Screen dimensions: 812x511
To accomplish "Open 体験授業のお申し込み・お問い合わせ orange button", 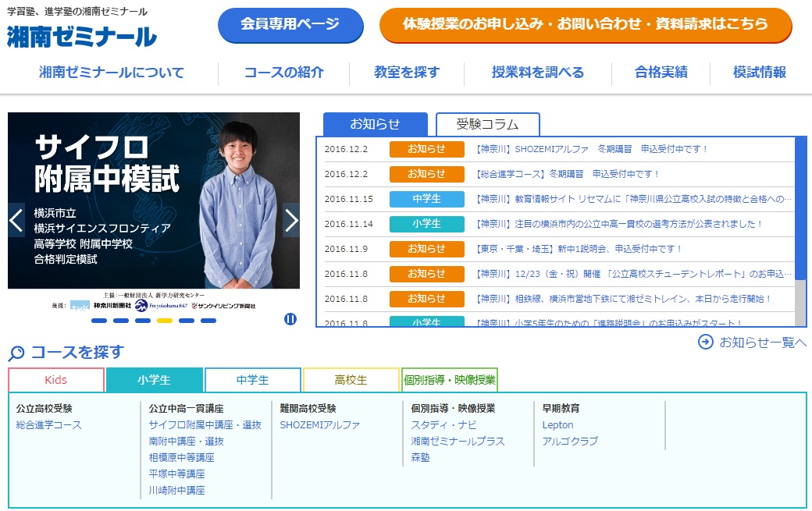I will coord(586,24).
